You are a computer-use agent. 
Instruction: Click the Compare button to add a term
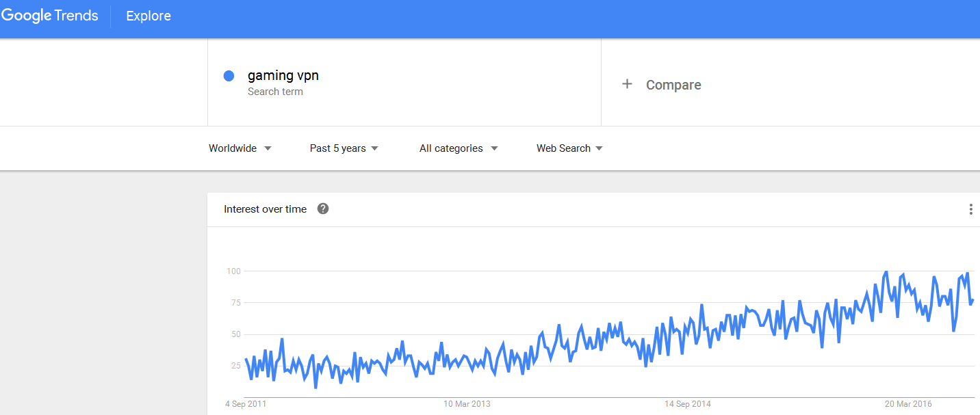point(661,85)
